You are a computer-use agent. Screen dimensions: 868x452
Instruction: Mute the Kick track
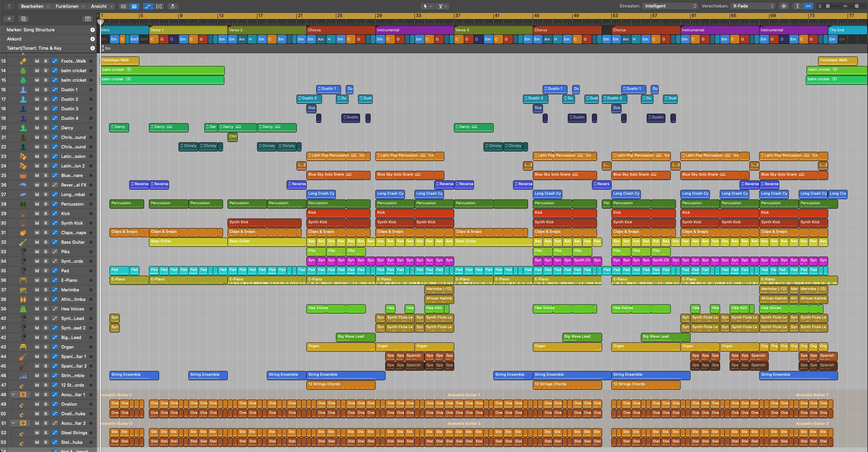[x=37, y=214]
